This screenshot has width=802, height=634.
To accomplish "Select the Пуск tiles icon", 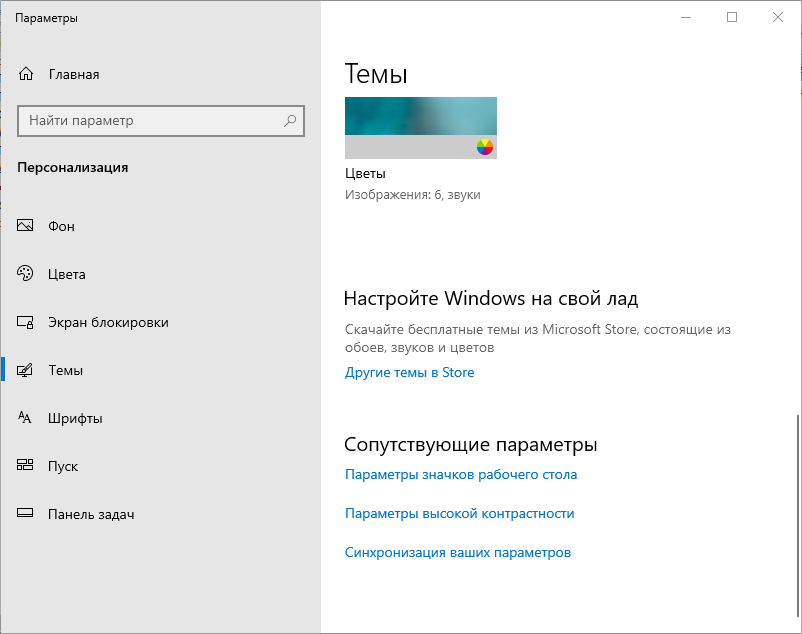I will [25, 465].
